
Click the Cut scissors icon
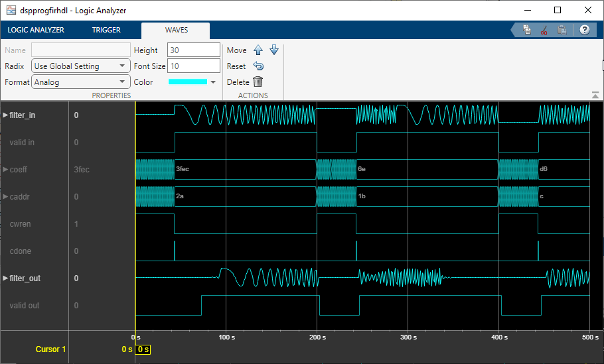click(x=544, y=30)
